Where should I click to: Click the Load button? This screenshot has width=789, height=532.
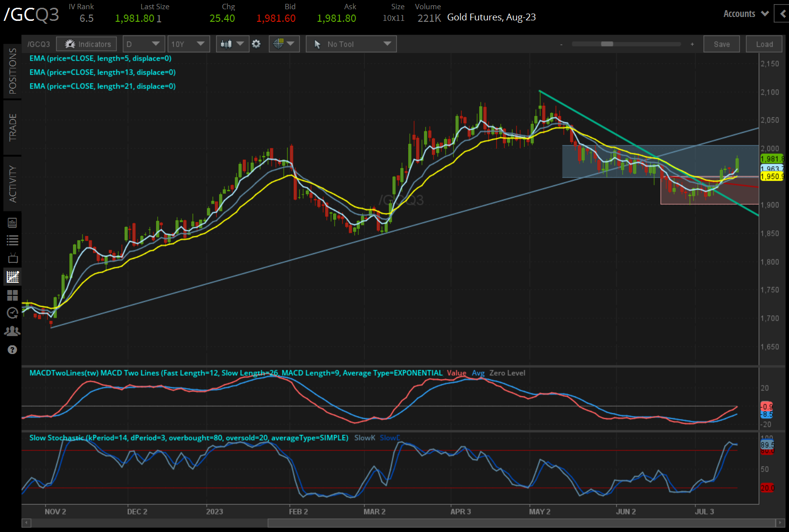click(x=764, y=44)
